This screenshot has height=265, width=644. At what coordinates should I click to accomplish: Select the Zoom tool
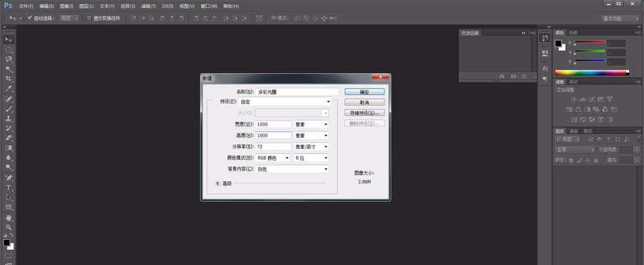9,227
